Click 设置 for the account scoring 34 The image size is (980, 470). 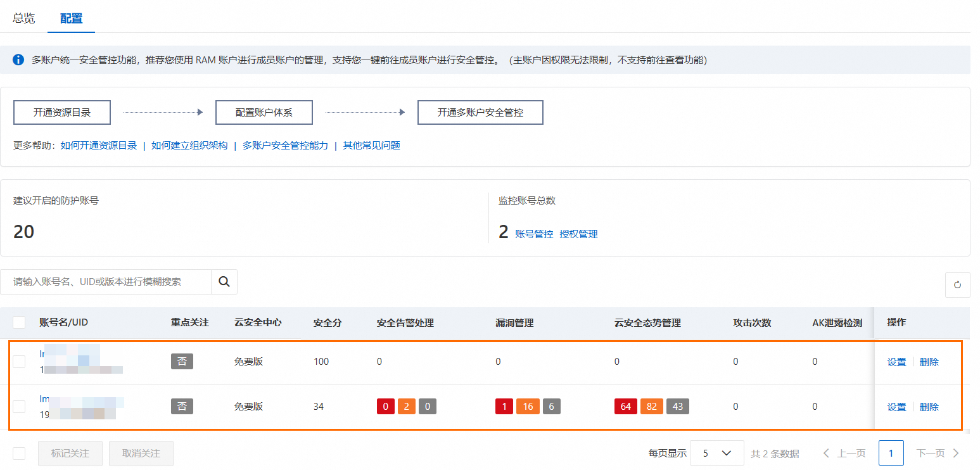coord(897,407)
